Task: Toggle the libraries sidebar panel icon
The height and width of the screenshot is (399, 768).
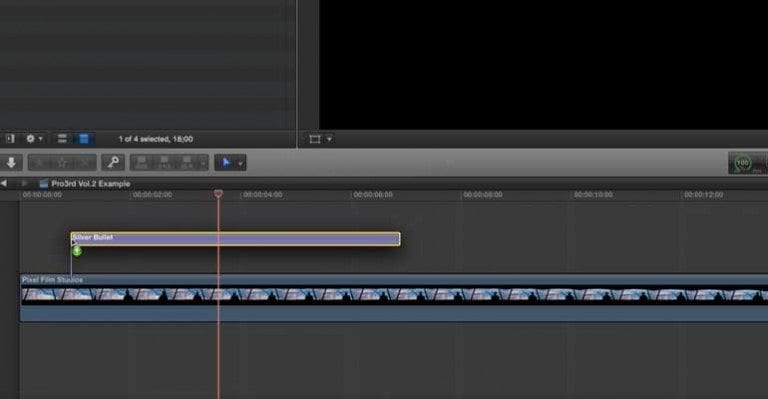Action: click(x=10, y=139)
